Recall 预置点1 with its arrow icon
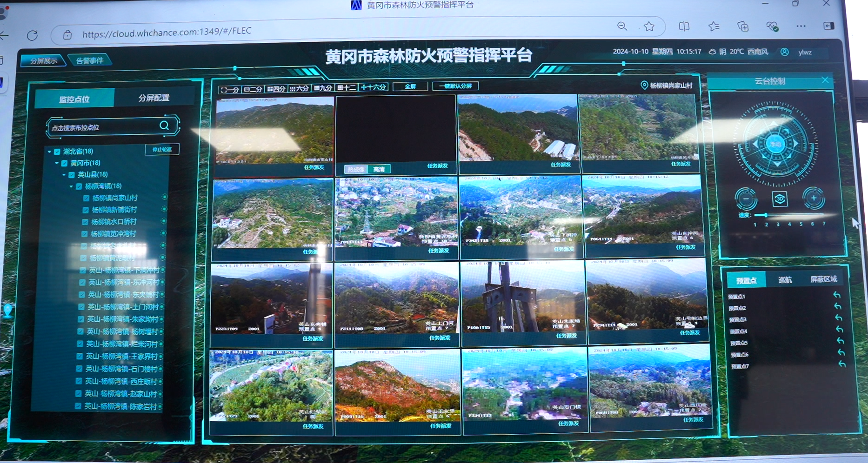868x463 pixels. pyautogui.click(x=837, y=295)
